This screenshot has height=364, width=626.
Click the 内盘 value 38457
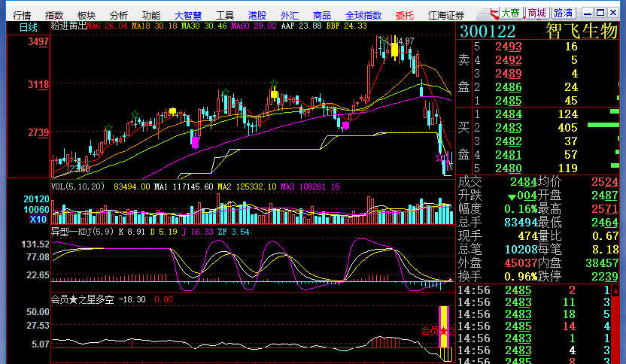click(x=602, y=263)
